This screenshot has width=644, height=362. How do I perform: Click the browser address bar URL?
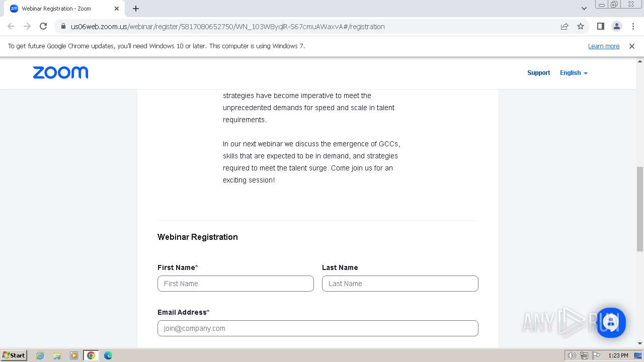pos(227,27)
